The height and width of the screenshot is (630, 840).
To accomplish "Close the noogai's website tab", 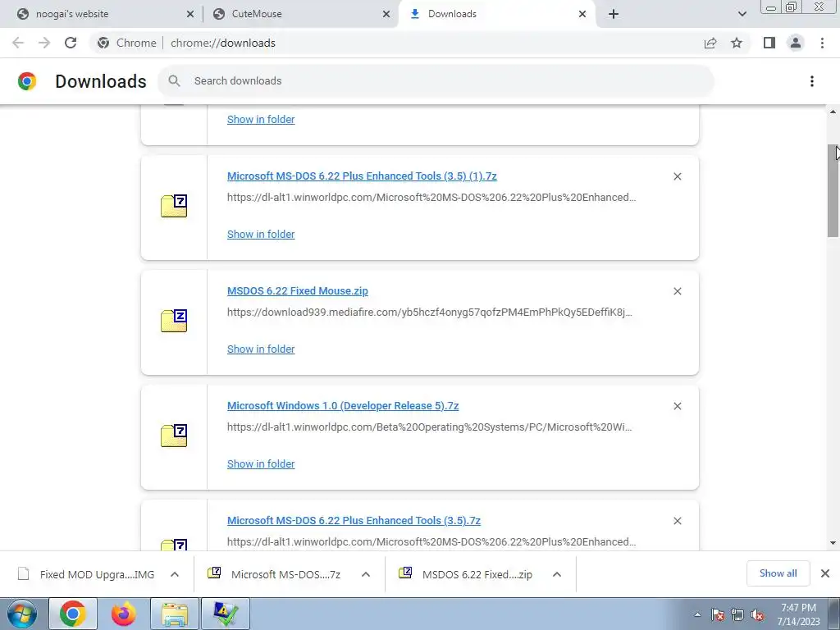I will coord(190,15).
